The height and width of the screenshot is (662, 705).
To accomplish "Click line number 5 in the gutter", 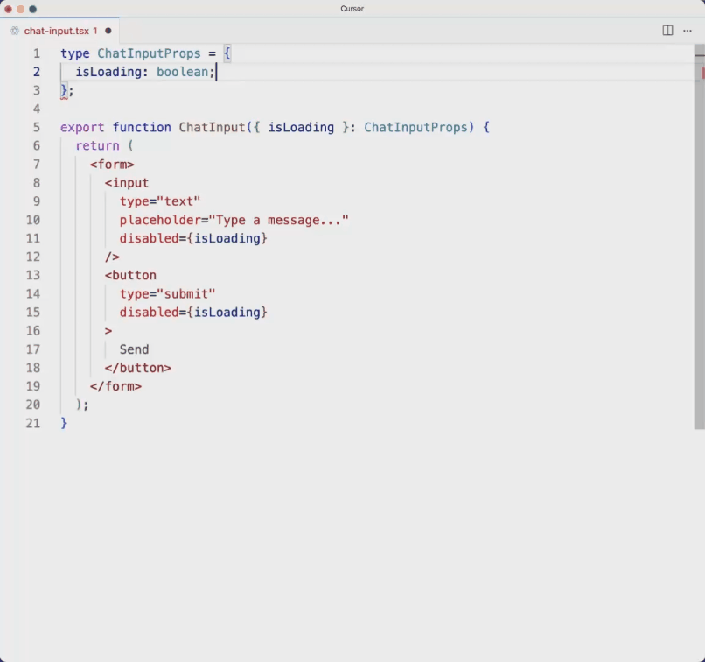I will [36, 127].
